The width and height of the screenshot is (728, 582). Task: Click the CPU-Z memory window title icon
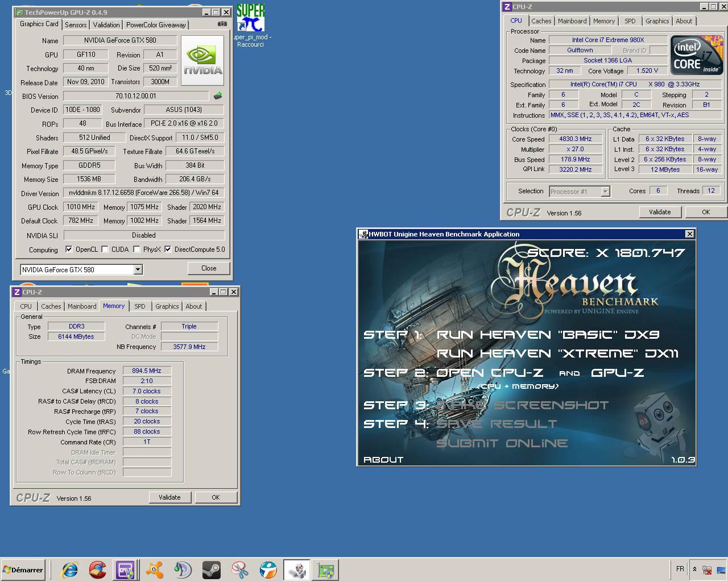(17, 292)
